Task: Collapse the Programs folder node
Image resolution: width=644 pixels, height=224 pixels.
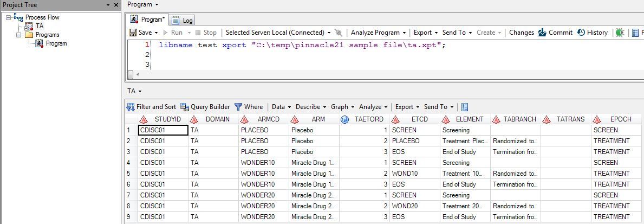Action: pyautogui.click(x=19, y=35)
